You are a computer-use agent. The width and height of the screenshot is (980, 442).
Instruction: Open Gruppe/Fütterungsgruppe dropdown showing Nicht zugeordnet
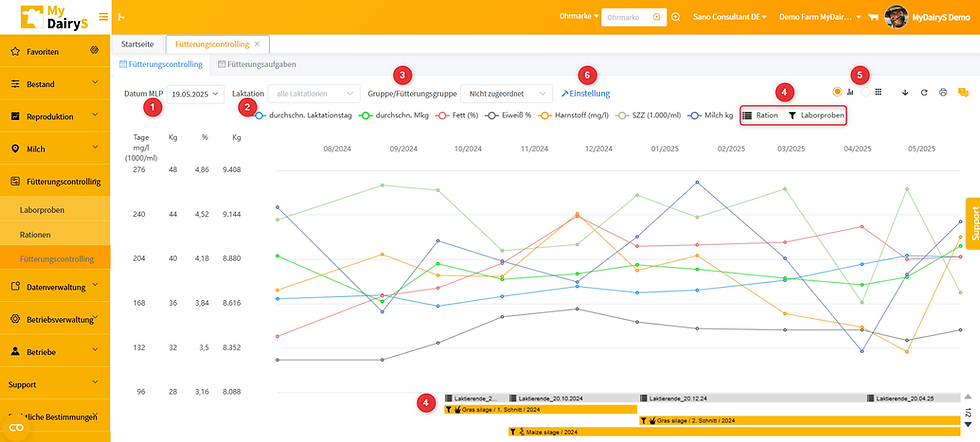coord(506,94)
